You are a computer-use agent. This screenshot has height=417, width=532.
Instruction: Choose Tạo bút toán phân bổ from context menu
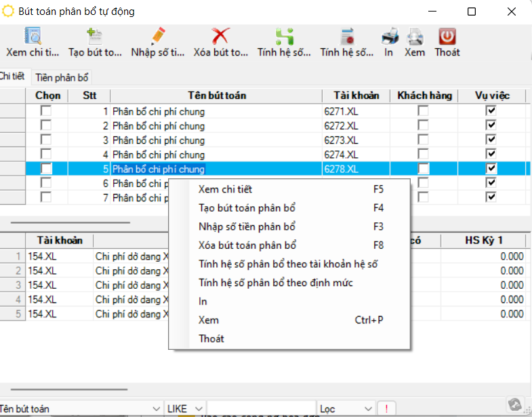coord(247,208)
